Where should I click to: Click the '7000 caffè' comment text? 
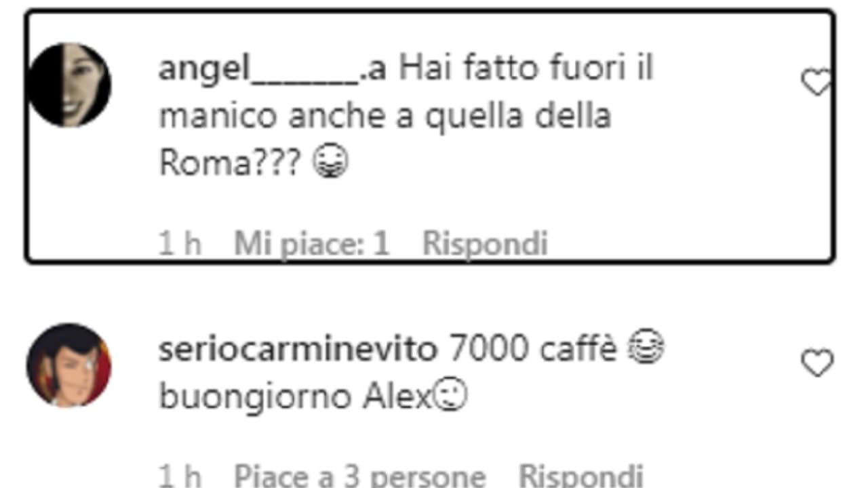coord(534,350)
